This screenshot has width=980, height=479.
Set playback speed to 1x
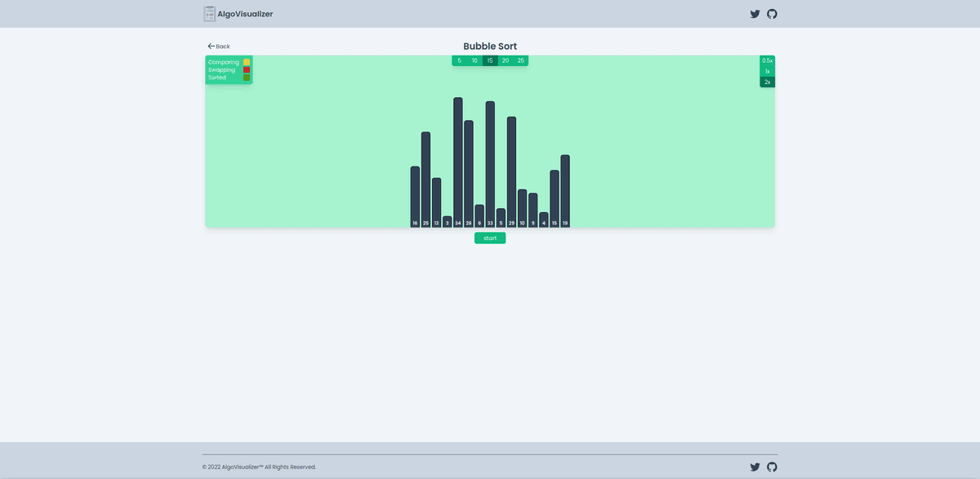tap(766, 71)
